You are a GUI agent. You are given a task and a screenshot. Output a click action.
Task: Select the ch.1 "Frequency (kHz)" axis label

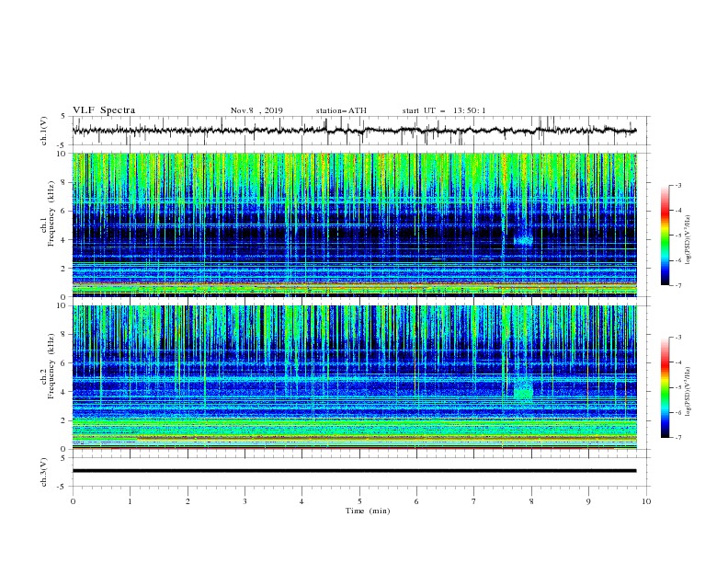pos(51,214)
